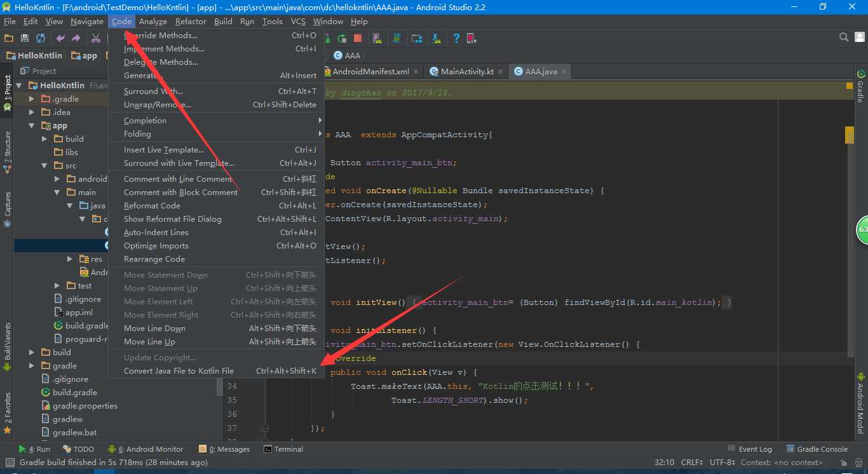Open the 6: Android Monitor tool window
868x474 pixels.
[146, 449]
